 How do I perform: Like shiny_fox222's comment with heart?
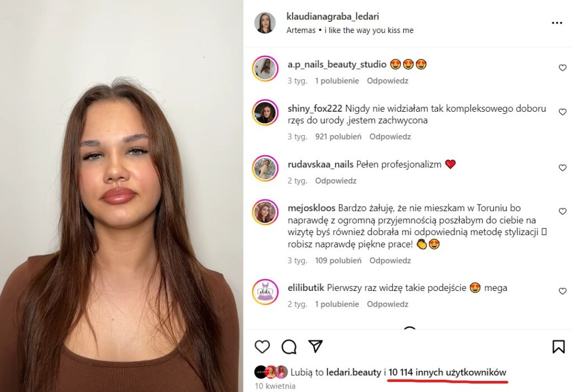[x=563, y=112]
